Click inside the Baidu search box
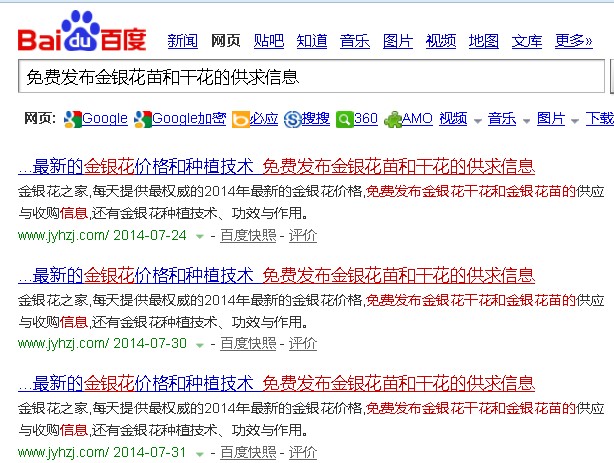The image size is (614, 463). pos(311,76)
